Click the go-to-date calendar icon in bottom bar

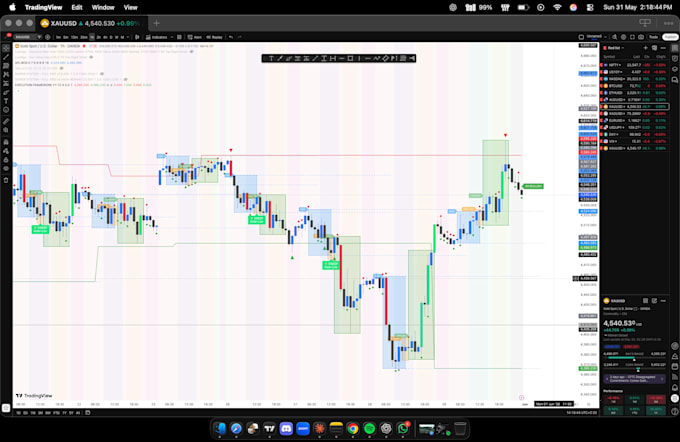click(88, 413)
